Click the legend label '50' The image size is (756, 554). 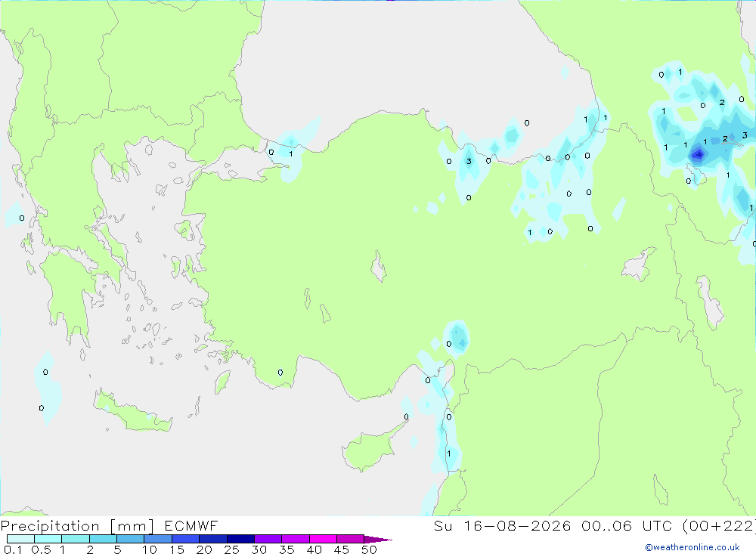pos(369,549)
